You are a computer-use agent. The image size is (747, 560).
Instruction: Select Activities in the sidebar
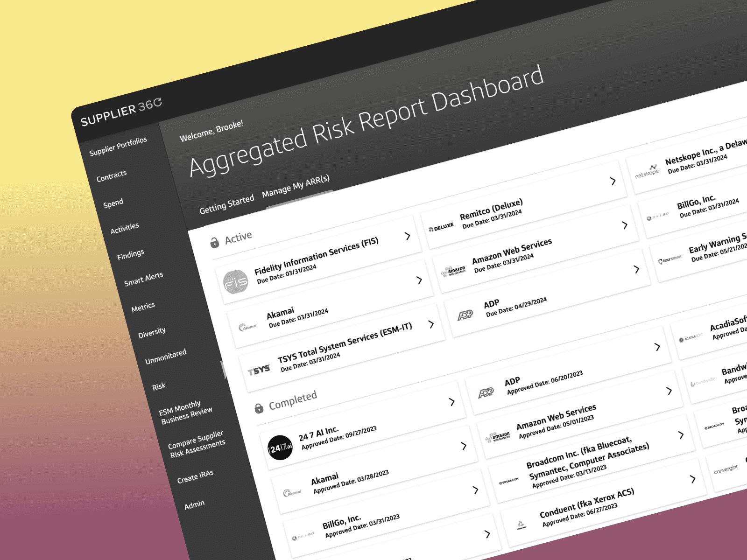click(125, 228)
